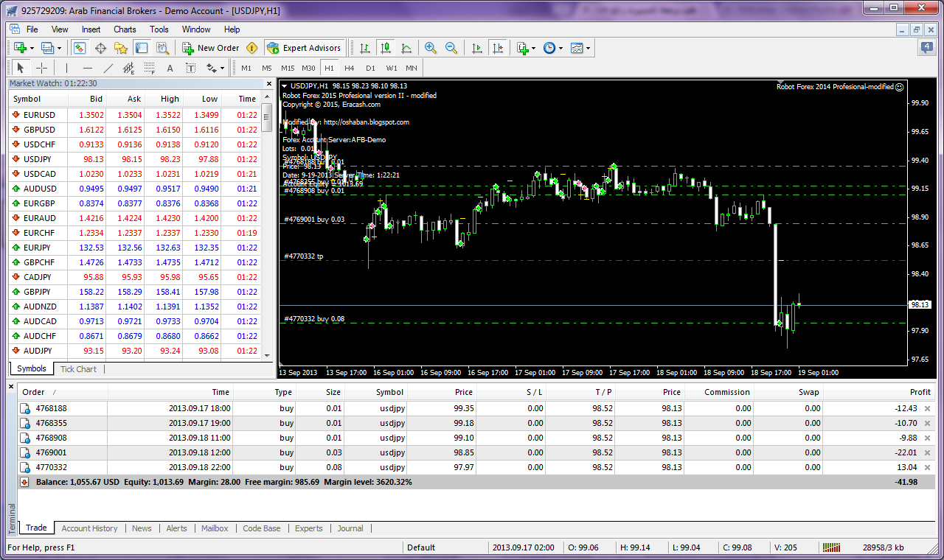Viewport: 944px width, 560px height.
Task: Open the File menu
Action: [32, 29]
